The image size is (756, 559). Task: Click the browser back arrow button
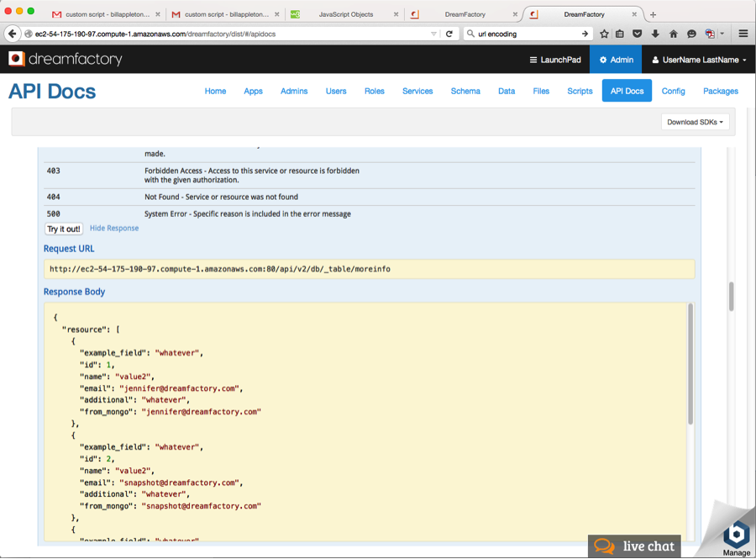pos(12,34)
